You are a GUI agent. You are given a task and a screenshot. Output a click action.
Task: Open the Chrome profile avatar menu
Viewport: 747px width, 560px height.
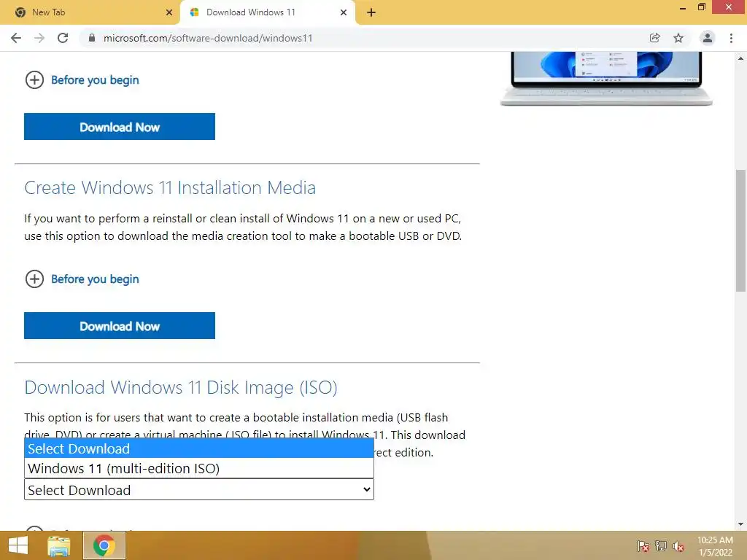[x=708, y=38]
